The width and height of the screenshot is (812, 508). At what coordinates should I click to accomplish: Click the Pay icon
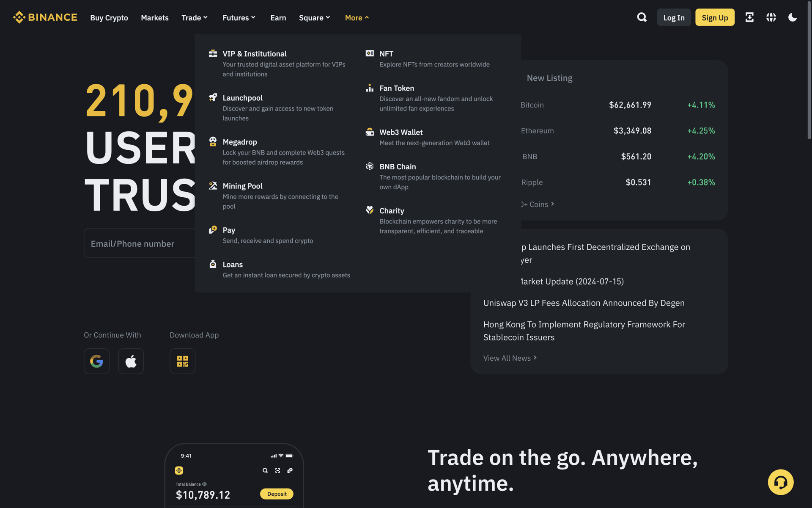tap(213, 229)
